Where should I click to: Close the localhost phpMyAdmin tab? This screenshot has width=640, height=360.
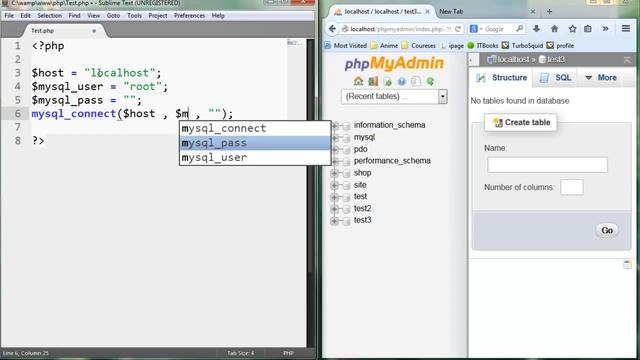tap(427, 12)
